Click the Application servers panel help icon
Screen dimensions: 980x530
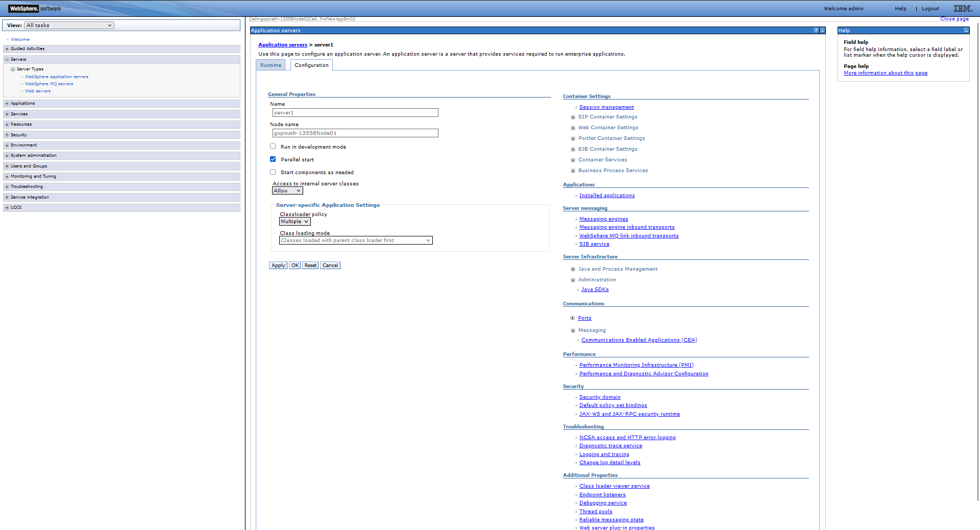click(x=816, y=31)
